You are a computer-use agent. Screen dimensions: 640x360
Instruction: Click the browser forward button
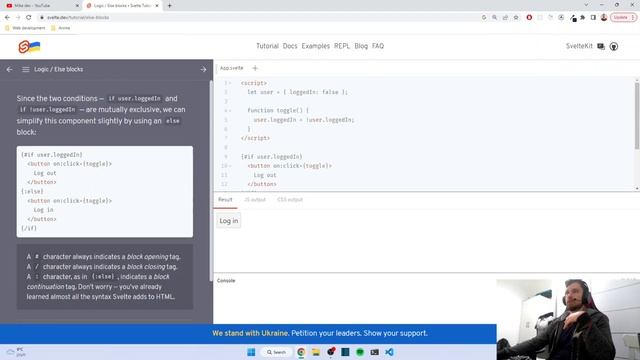(18, 18)
